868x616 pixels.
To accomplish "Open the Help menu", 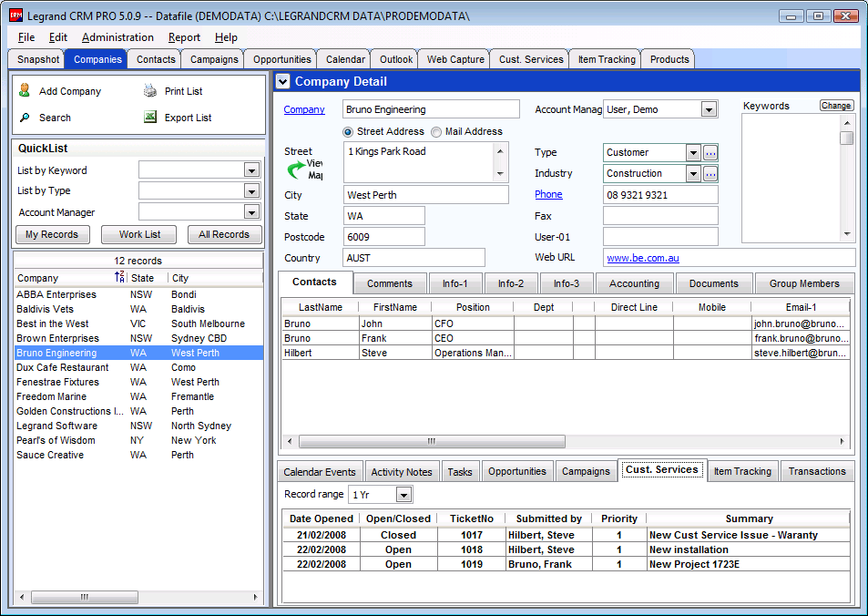I will point(226,37).
